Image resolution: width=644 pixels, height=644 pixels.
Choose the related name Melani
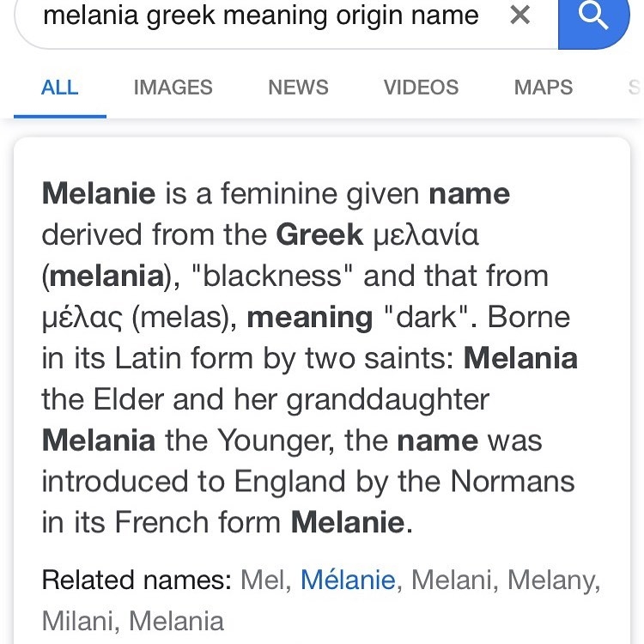(452, 580)
